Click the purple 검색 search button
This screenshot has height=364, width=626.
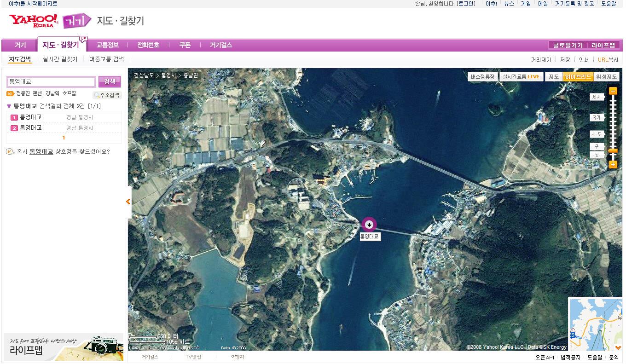(x=110, y=81)
